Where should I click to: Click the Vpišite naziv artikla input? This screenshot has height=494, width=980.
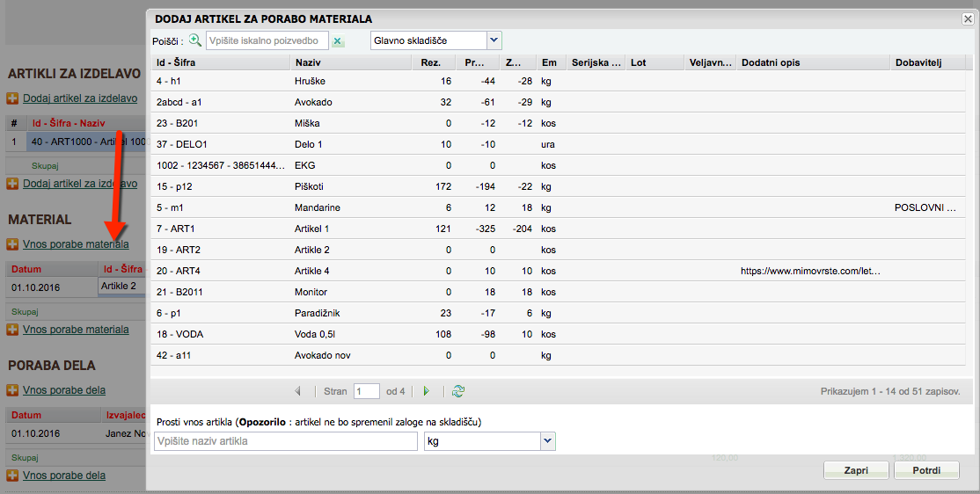point(286,441)
